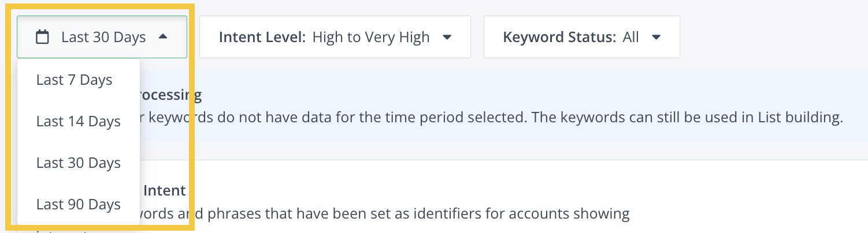Select the Last 90 Days option
The height and width of the screenshot is (233, 868).
(x=79, y=204)
